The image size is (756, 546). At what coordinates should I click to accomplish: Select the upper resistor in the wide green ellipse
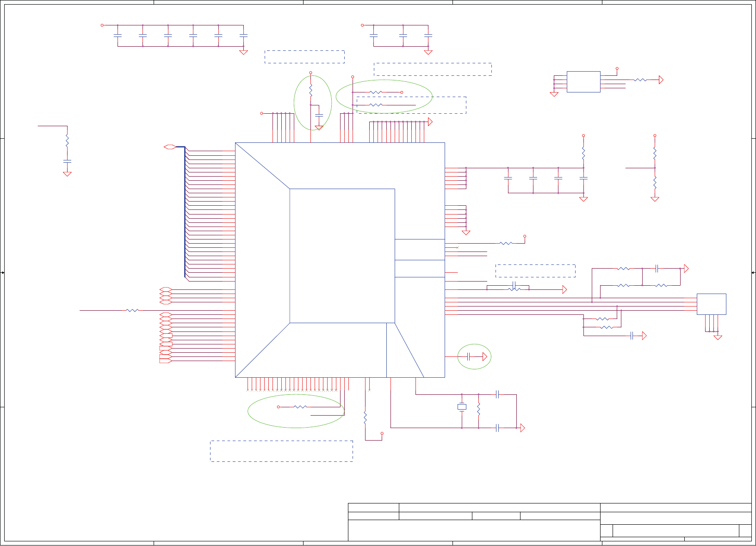tap(376, 92)
